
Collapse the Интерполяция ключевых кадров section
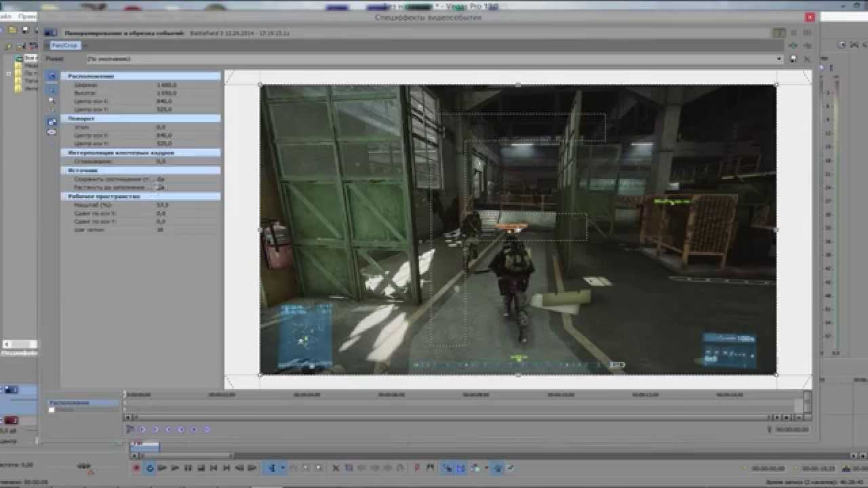pos(141,152)
